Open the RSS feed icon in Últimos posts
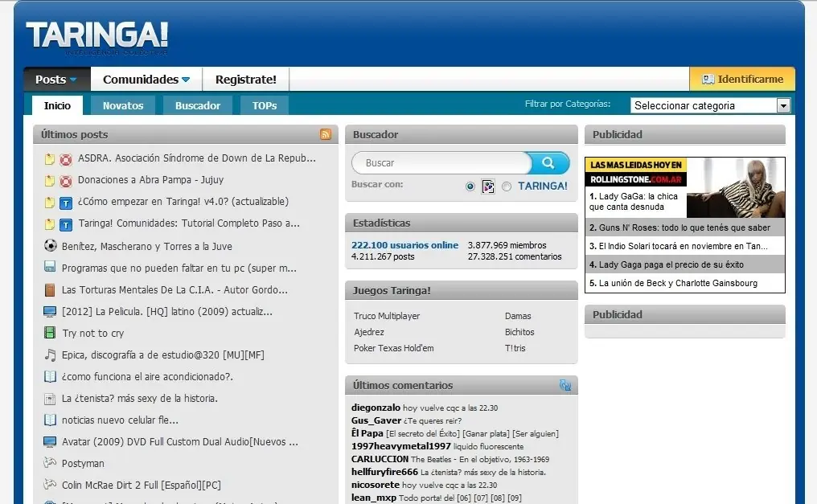The height and width of the screenshot is (504, 817). 325,134
